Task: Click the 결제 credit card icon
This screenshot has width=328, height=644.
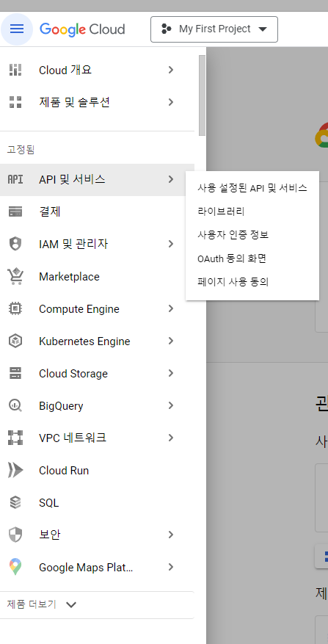Action: [x=15, y=212]
